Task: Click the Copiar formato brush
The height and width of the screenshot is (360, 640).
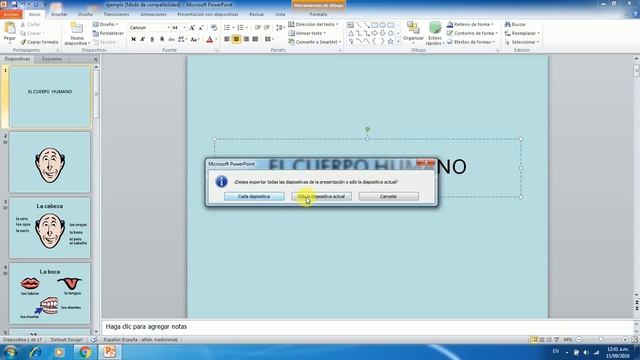Action: [x=39, y=42]
